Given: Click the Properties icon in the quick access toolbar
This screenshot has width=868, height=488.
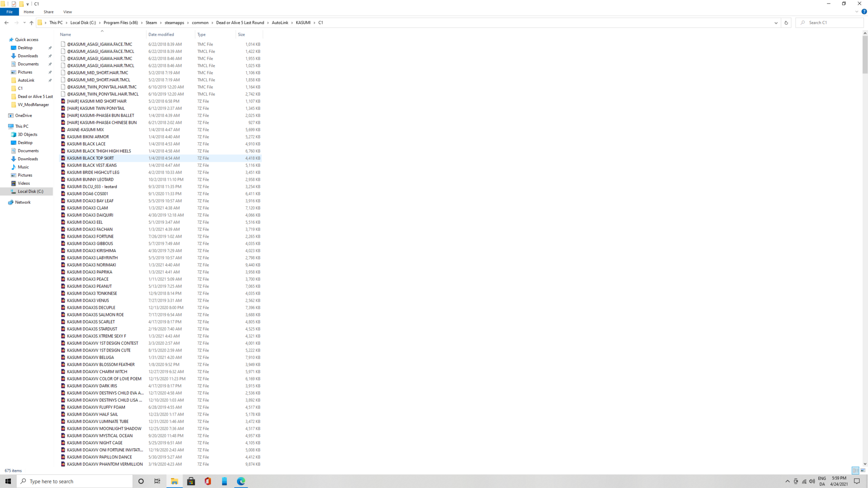Looking at the screenshot, I should 14,4.
